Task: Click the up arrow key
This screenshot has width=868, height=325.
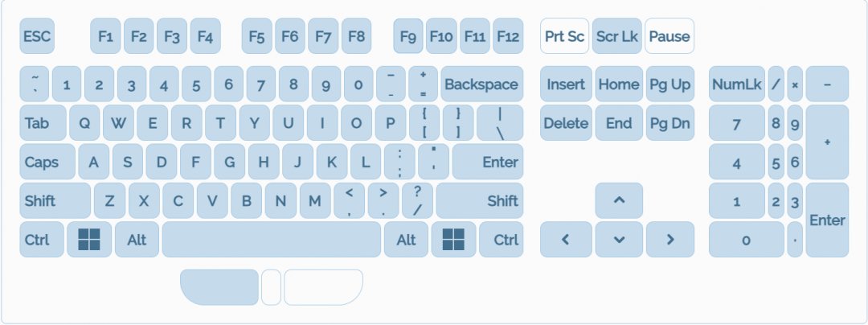Action: (x=619, y=200)
